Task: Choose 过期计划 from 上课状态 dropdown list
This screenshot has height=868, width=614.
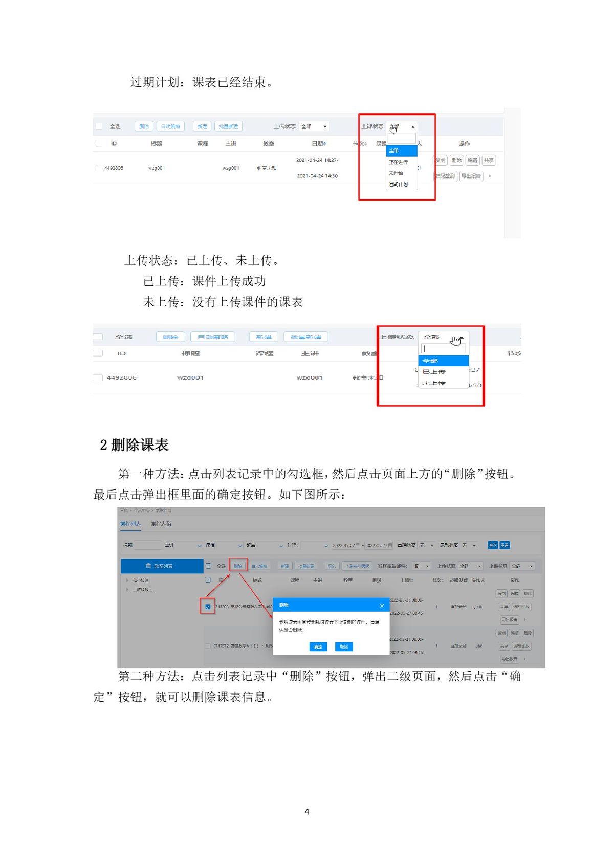Action: (x=398, y=184)
